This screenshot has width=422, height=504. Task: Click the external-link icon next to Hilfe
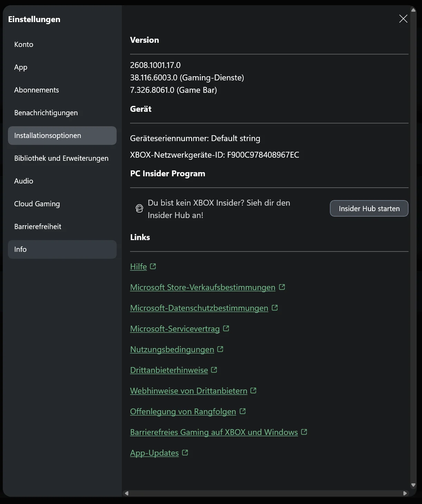(153, 266)
